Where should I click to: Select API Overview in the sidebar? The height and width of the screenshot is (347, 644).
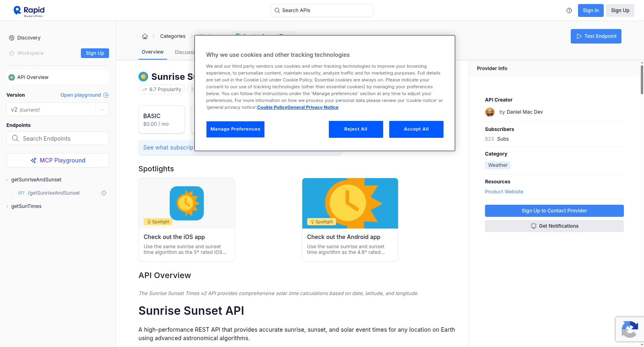click(x=58, y=77)
